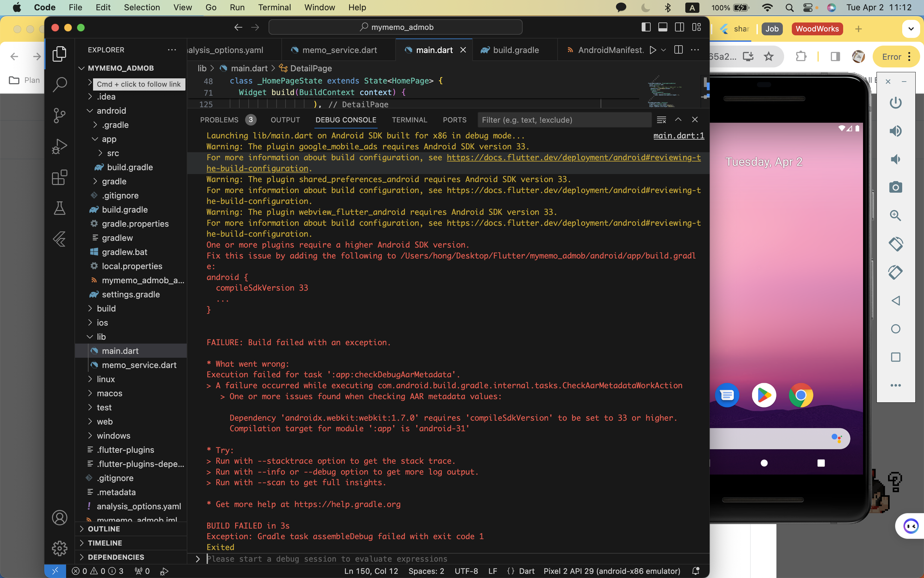Open the Manage gear menu
Image resolution: width=924 pixels, height=578 pixels.
point(60,548)
